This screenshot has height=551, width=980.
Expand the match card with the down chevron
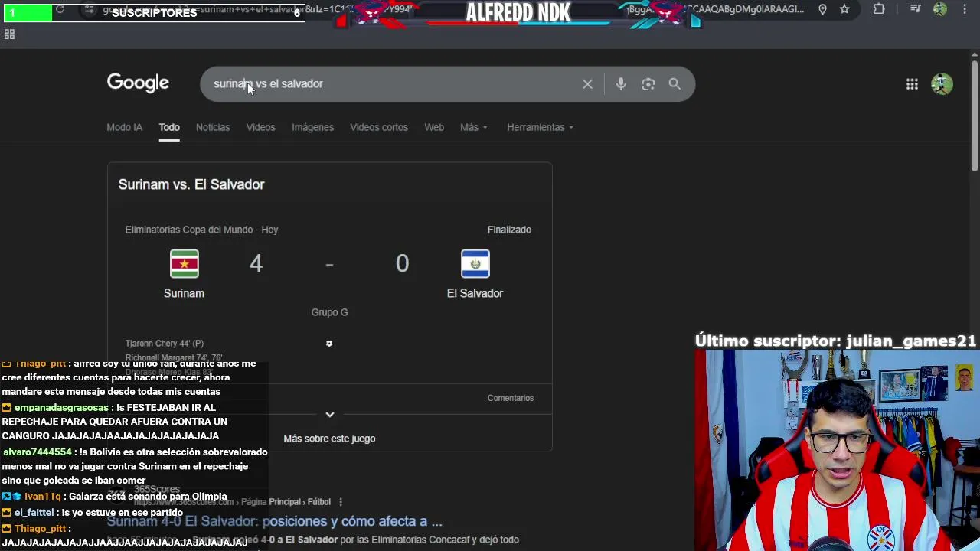(329, 415)
